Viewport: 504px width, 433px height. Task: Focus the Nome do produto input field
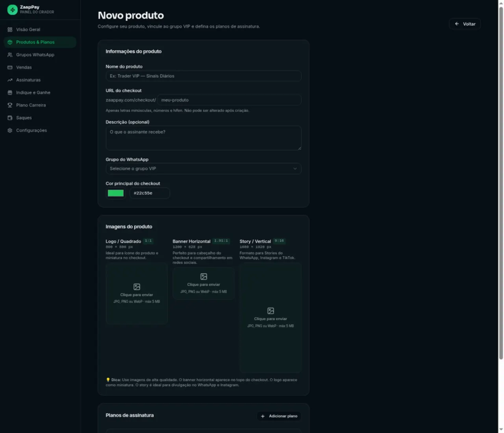coord(204,76)
